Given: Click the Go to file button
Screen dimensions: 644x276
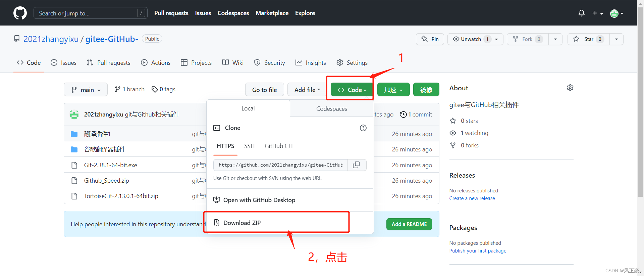Looking at the screenshot, I should tap(265, 90).
